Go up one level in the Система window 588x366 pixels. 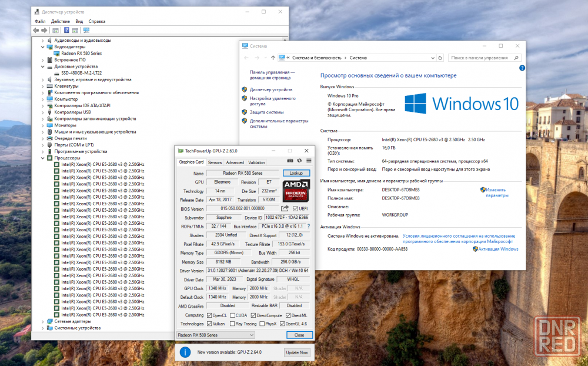(x=273, y=58)
